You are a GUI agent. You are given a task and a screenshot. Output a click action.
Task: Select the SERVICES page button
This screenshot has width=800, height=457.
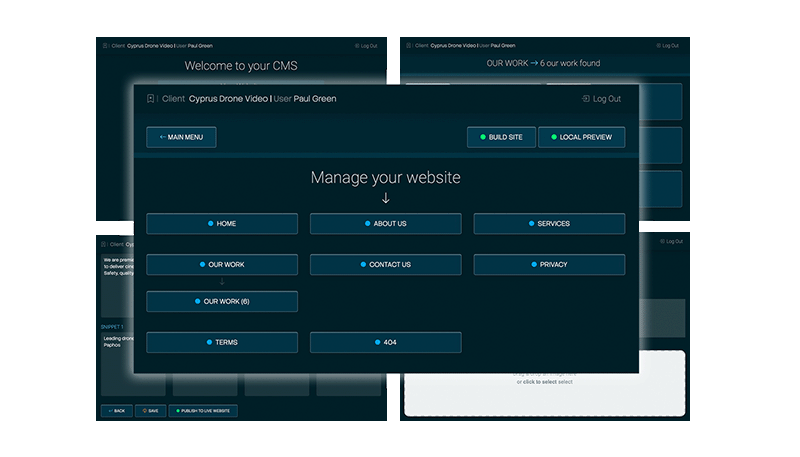[549, 224]
